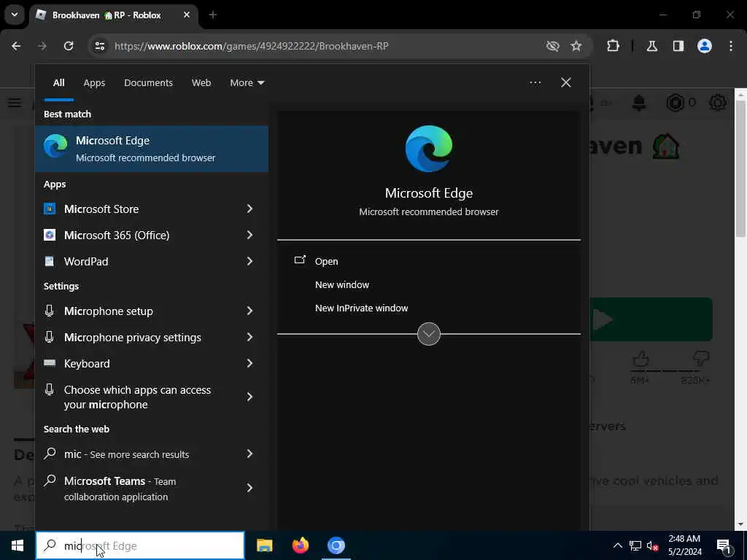
Task: Open Microsoft Teams web search result
Action: coord(152,488)
